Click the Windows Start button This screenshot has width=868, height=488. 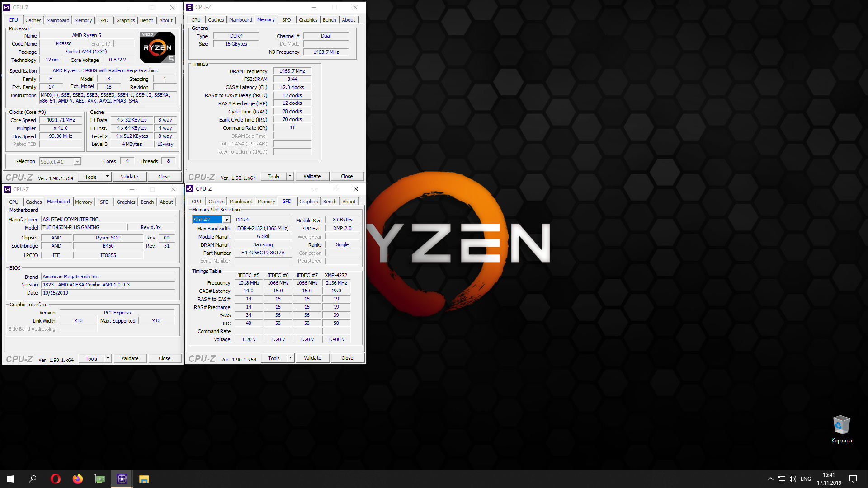point(11,479)
